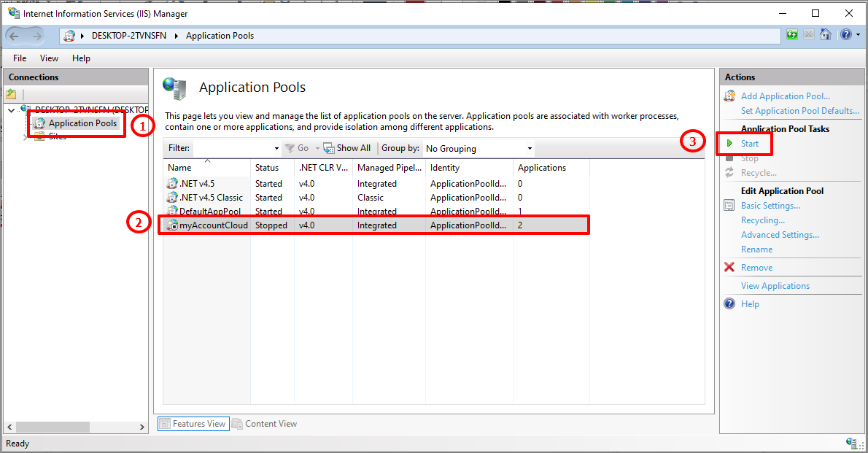Sort by the Status column header
The width and height of the screenshot is (868, 453).
tap(272, 168)
